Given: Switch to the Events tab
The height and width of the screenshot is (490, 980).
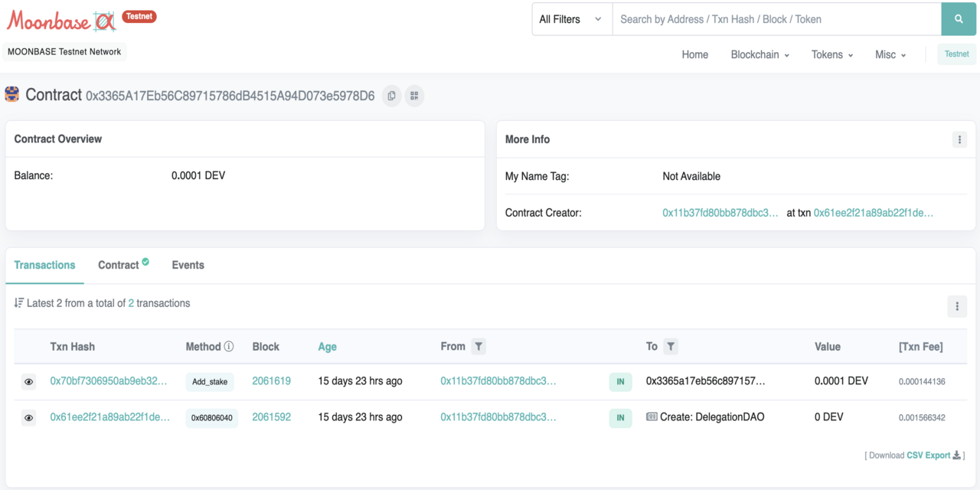Looking at the screenshot, I should (x=188, y=265).
